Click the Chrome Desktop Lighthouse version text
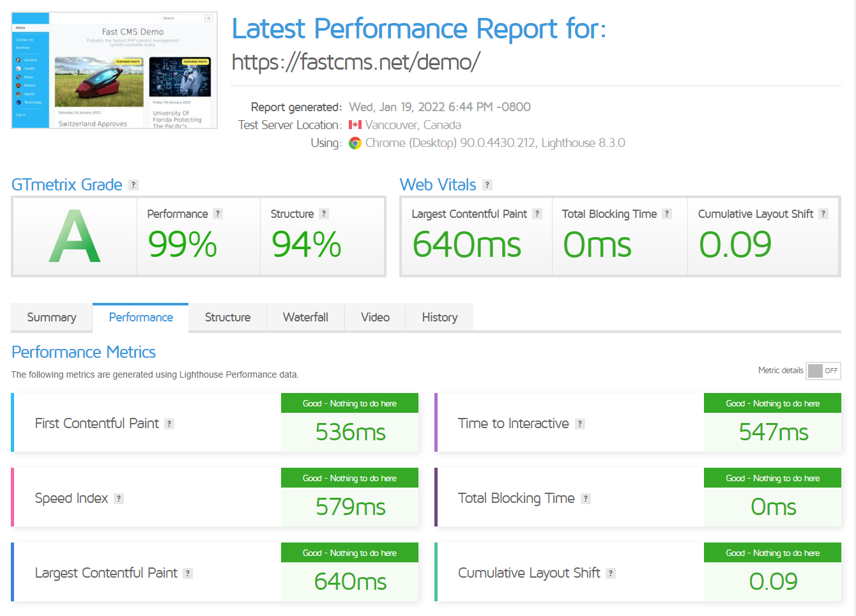 point(495,143)
